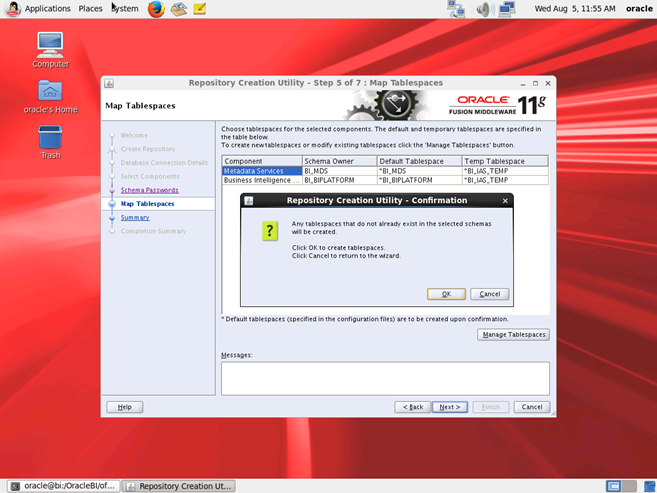Select the second workspace in switcher

click(629, 486)
